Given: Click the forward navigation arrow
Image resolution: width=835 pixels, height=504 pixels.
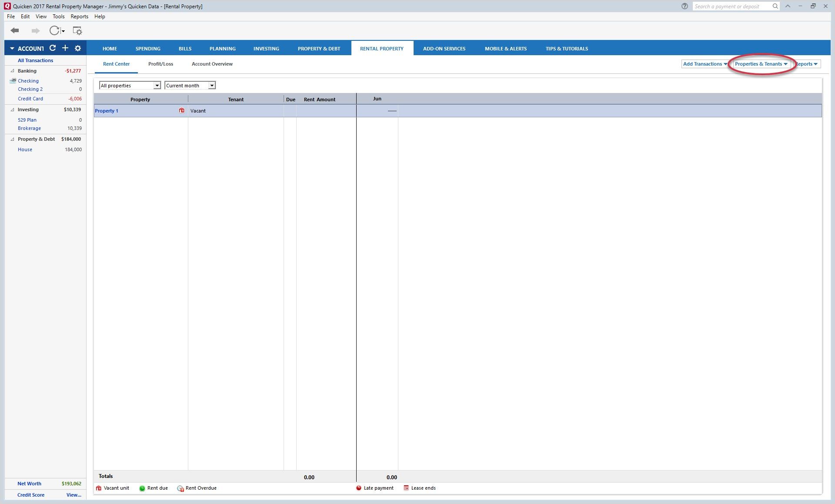Looking at the screenshot, I should pos(35,30).
